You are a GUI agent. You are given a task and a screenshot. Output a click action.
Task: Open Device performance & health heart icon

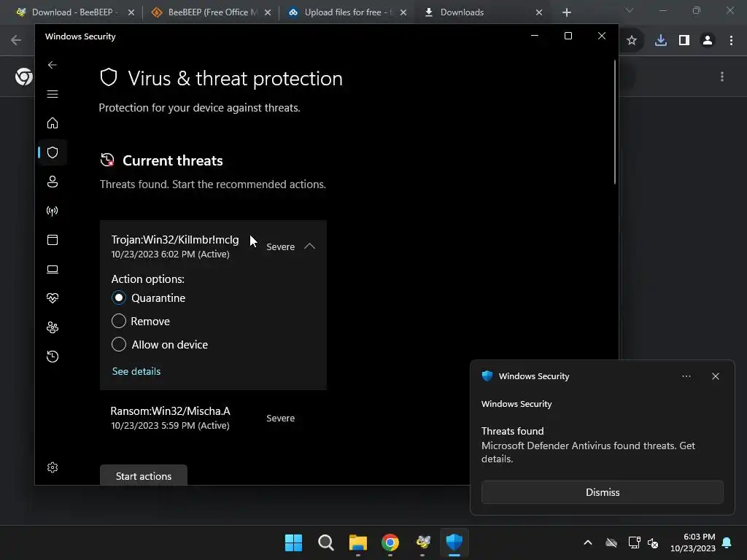click(x=53, y=298)
